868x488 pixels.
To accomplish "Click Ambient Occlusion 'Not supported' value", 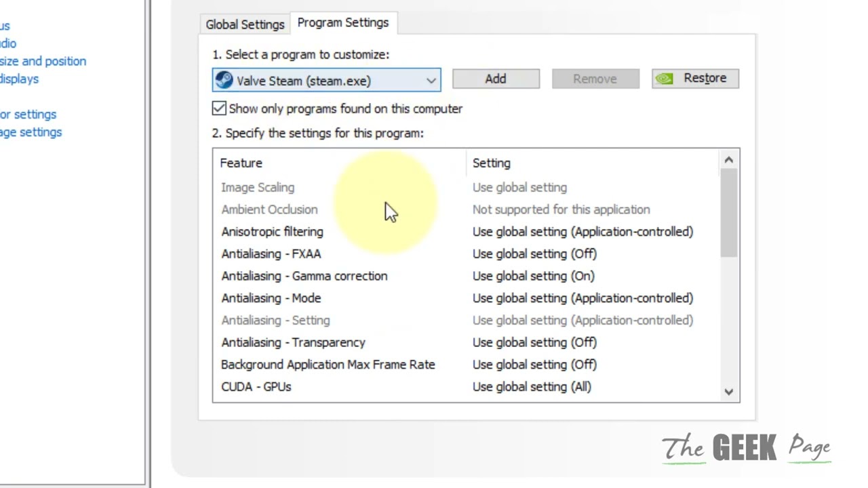I will (x=561, y=209).
